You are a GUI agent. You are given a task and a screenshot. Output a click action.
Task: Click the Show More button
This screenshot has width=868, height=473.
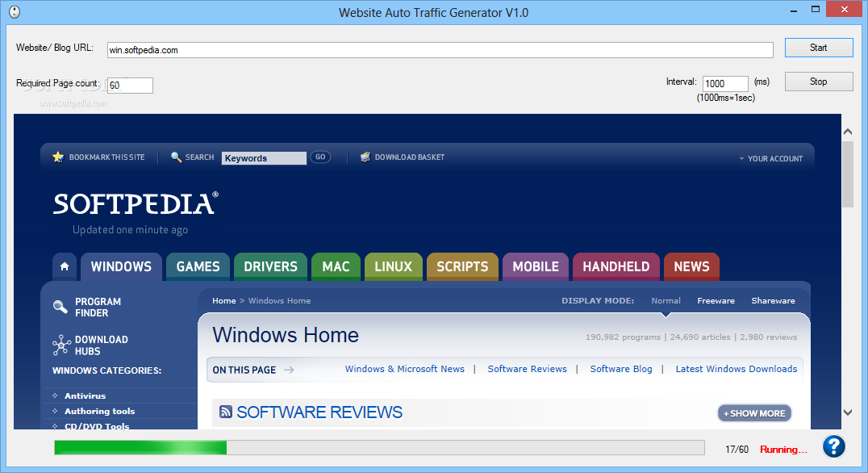(x=754, y=413)
